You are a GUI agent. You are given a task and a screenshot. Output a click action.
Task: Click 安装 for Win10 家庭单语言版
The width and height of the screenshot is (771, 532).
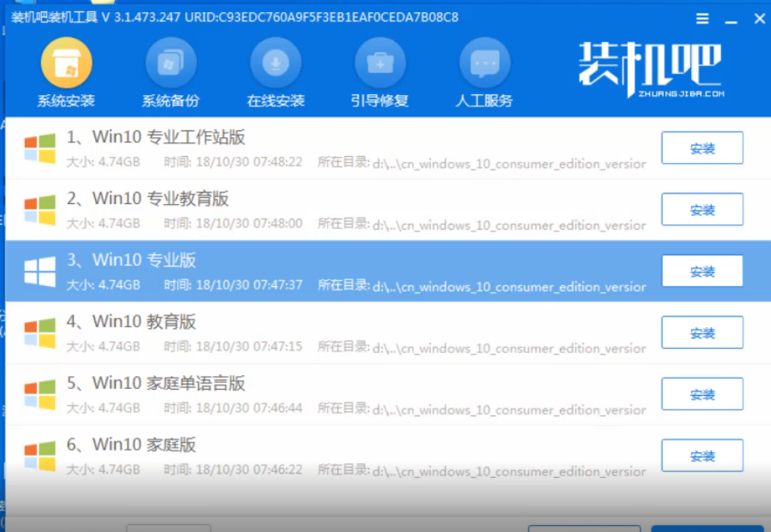pos(702,393)
